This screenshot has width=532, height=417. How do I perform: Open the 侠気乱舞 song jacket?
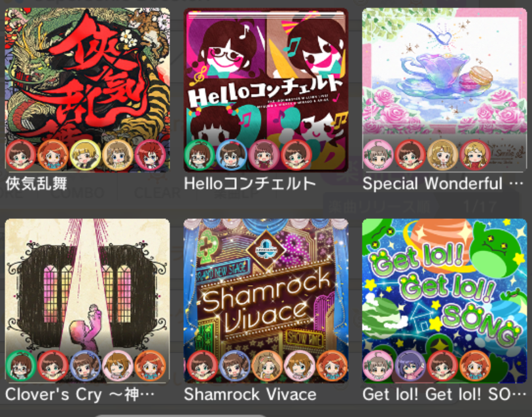pos(87,90)
